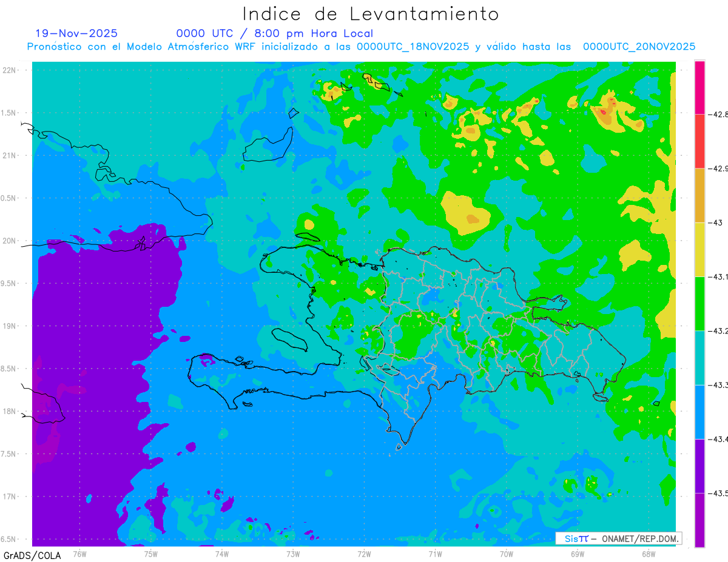Click the '-42.8' legend value
728x562 pixels.
pyautogui.click(x=718, y=114)
